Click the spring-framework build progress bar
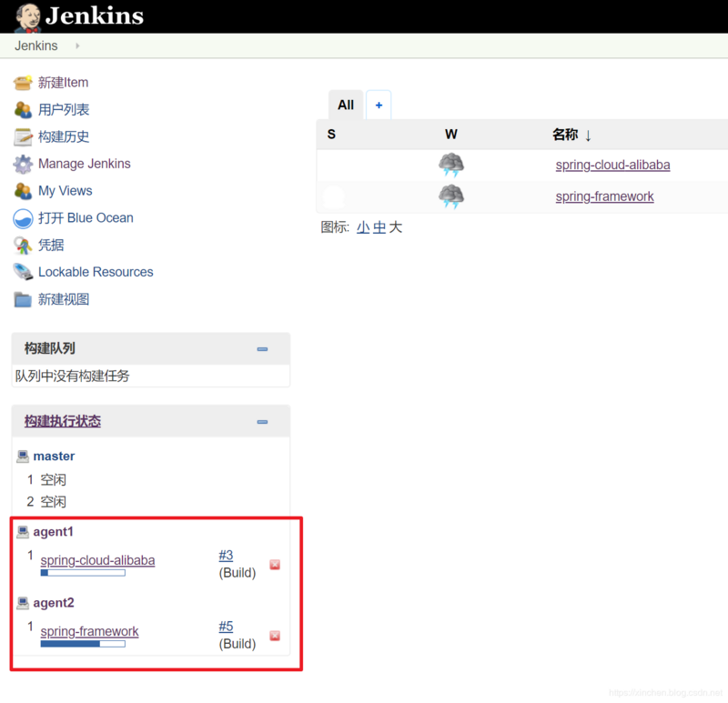 pyautogui.click(x=82, y=644)
